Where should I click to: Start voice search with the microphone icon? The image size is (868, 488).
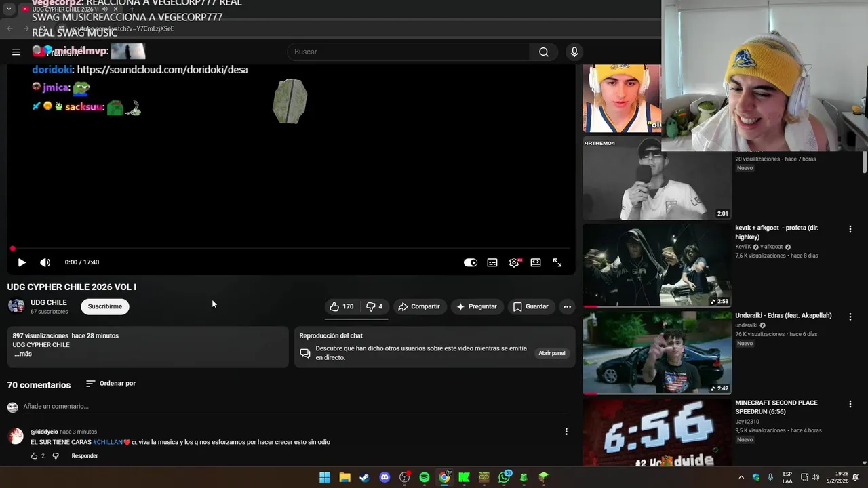(x=574, y=52)
